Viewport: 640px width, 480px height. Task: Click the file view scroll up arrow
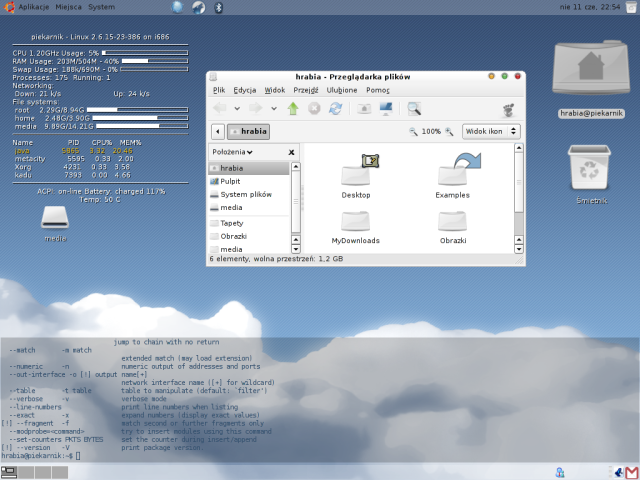[x=519, y=148]
